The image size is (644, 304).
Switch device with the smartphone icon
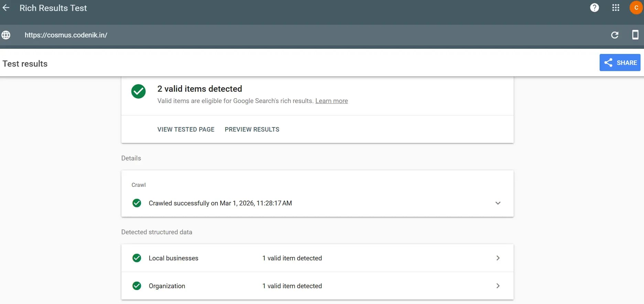pyautogui.click(x=635, y=35)
